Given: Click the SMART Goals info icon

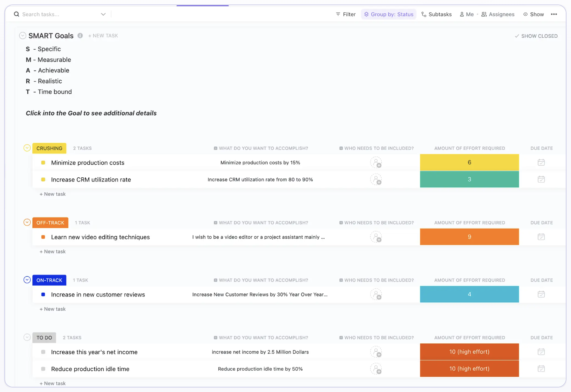Looking at the screenshot, I should tap(80, 35).
